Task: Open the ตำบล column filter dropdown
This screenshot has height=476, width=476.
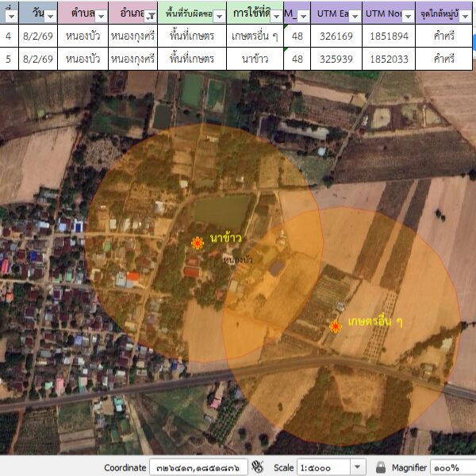Action: coord(101,17)
